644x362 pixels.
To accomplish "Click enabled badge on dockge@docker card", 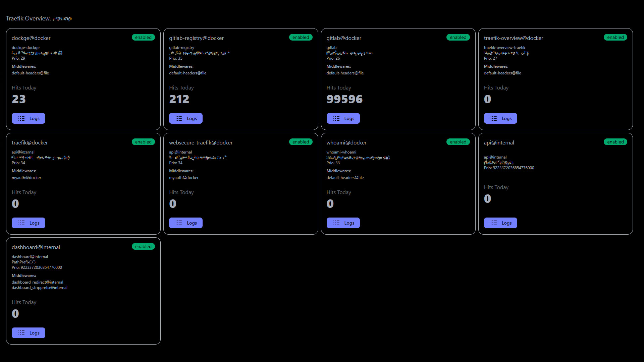I will [143, 37].
